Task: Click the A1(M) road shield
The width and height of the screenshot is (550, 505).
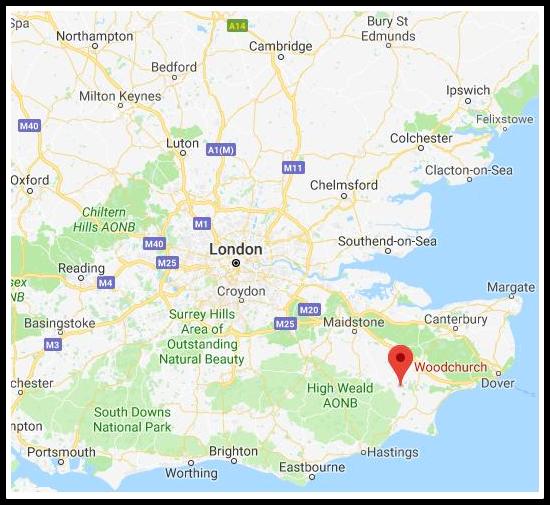Action: point(221,150)
